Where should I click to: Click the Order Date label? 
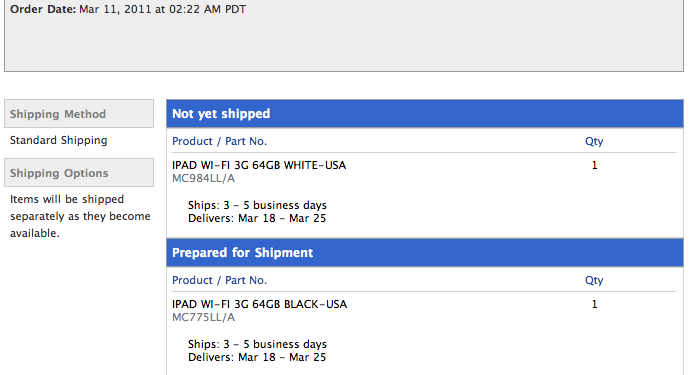coord(43,9)
